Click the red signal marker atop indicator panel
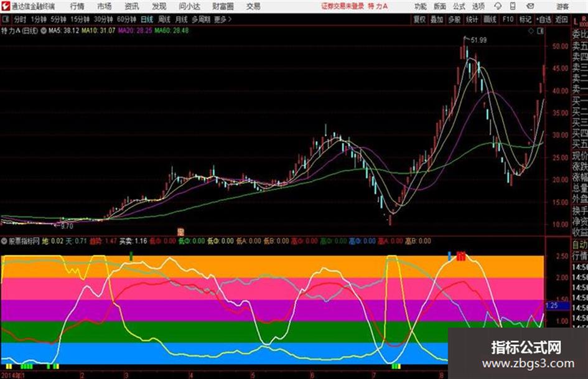This screenshot has height=379, width=588. tap(461, 256)
